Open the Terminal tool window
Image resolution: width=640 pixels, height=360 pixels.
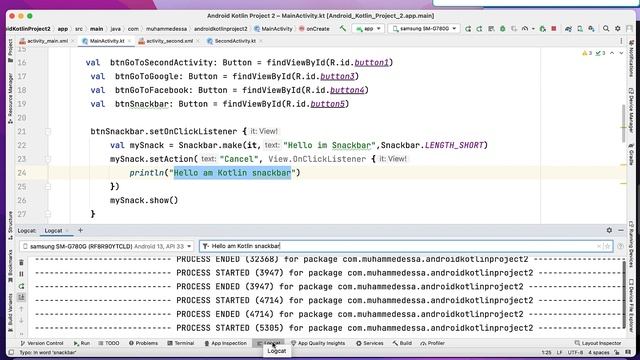pyautogui.click(x=180, y=343)
